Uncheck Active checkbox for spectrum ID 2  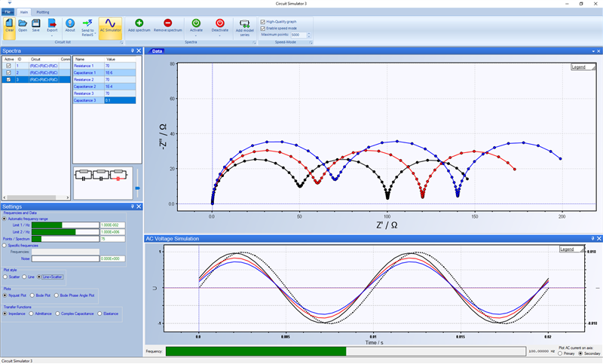click(x=8, y=72)
